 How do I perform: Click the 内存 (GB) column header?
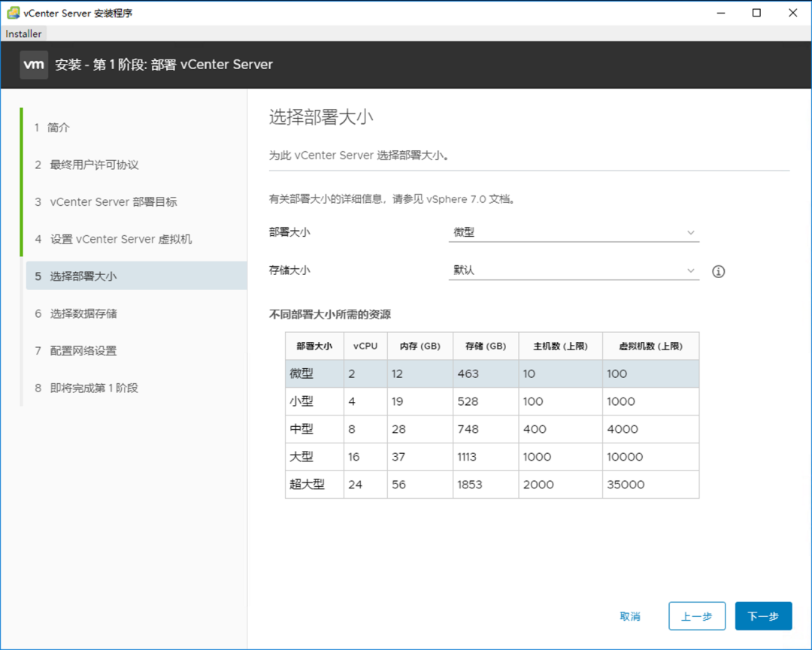tap(420, 346)
